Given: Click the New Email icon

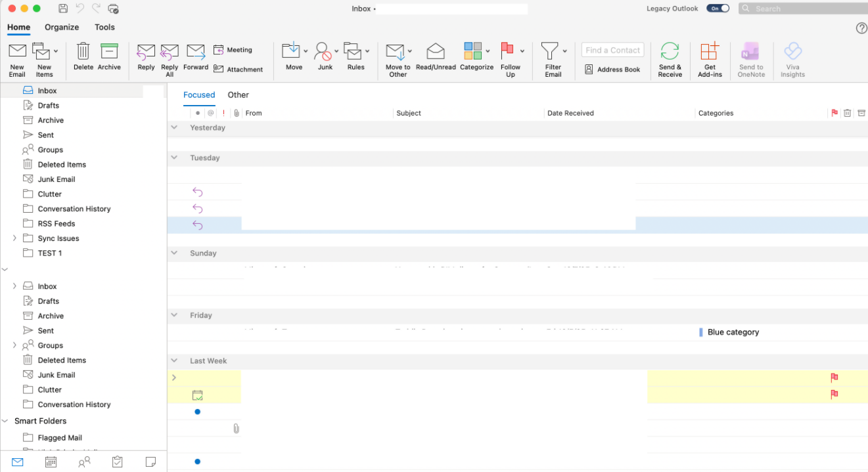Looking at the screenshot, I should pos(17,51).
